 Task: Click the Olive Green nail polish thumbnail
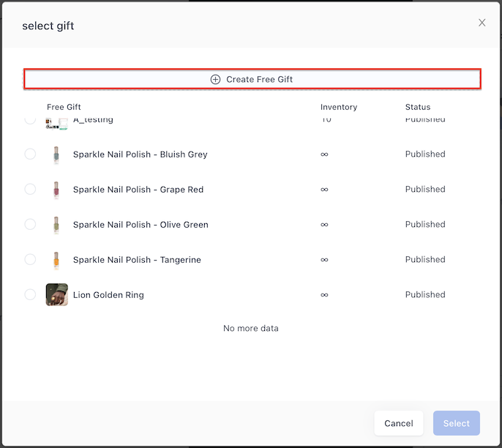tap(56, 225)
